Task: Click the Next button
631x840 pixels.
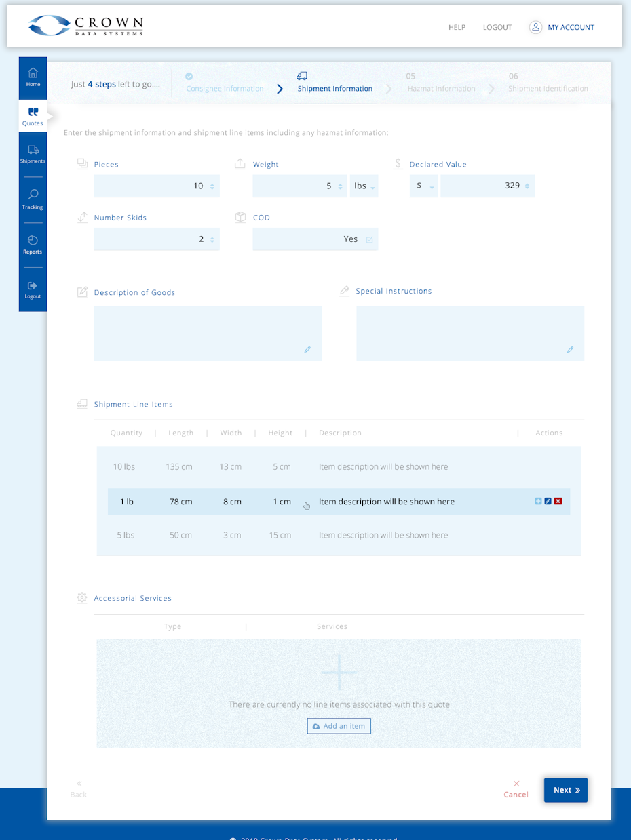Action: click(x=565, y=790)
